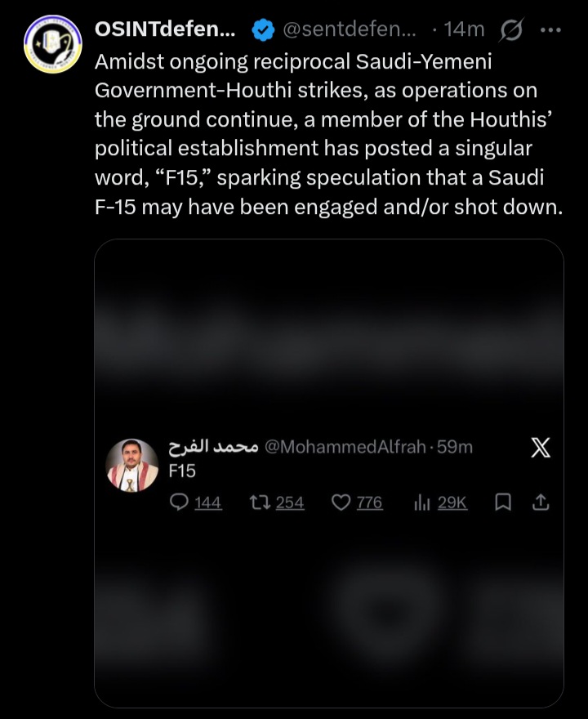Bookmark the embedded F15 post
The image size is (588, 719).
[x=503, y=502]
